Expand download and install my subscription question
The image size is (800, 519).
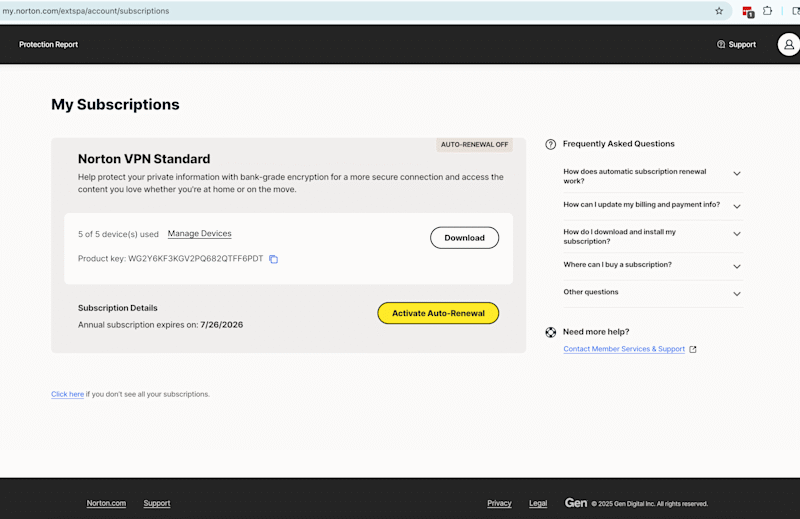pyautogui.click(x=653, y=236)
